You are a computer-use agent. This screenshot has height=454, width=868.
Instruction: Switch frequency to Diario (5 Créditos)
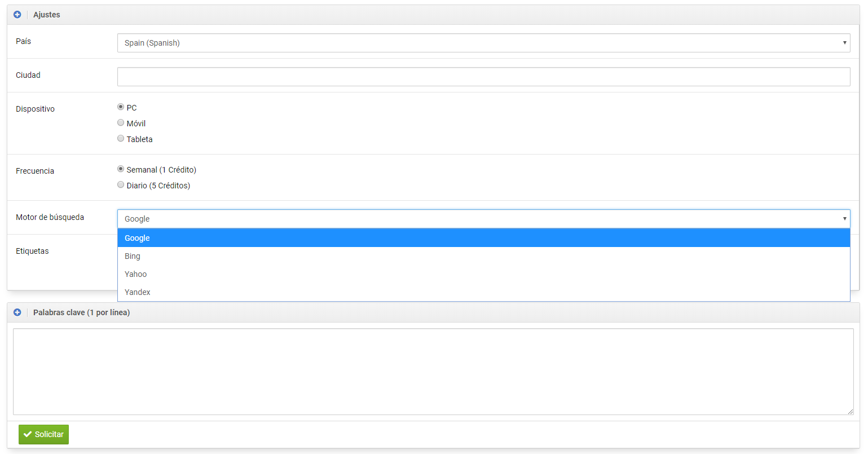coord(121,185)
